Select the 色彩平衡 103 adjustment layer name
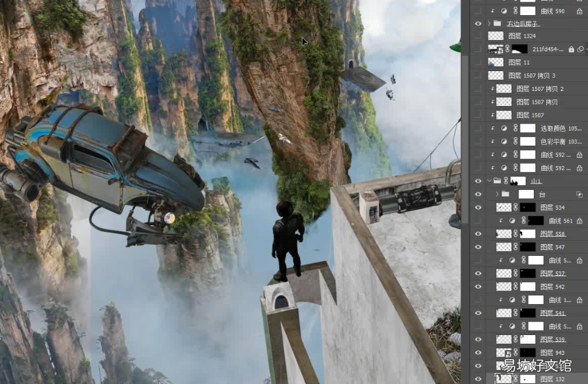This screenshot has width=588, height=384. pos(561,142)
